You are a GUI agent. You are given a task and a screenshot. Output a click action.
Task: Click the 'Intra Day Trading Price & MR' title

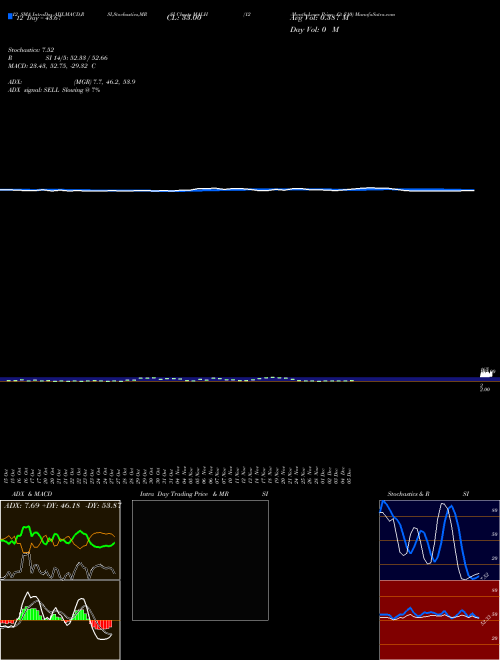pyautogui.click(x=184, y=494)
